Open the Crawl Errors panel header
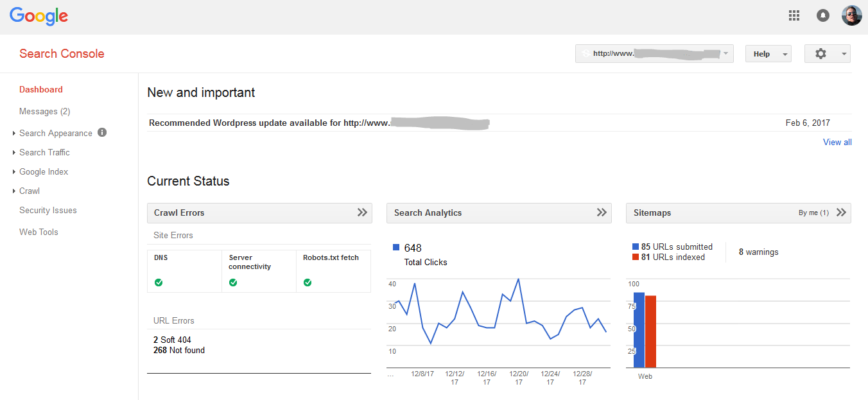The height and width of the screenshot is (400, 868). tap(259, 213)
